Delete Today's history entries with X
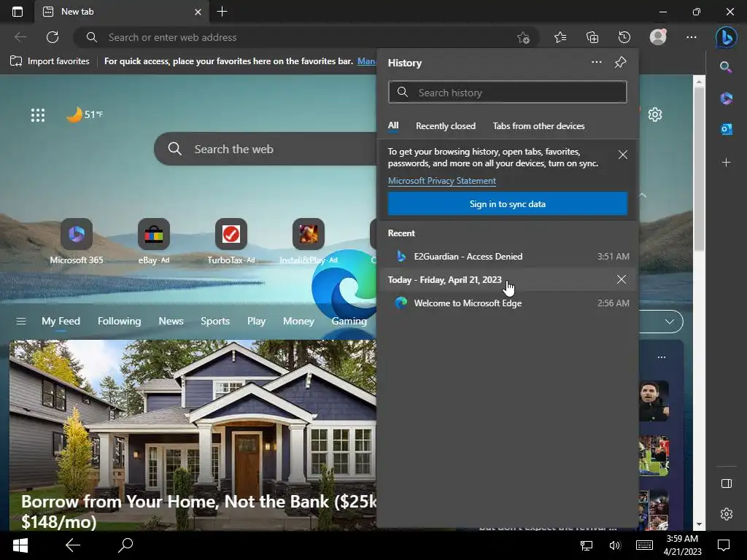 [x=622, y=279]
